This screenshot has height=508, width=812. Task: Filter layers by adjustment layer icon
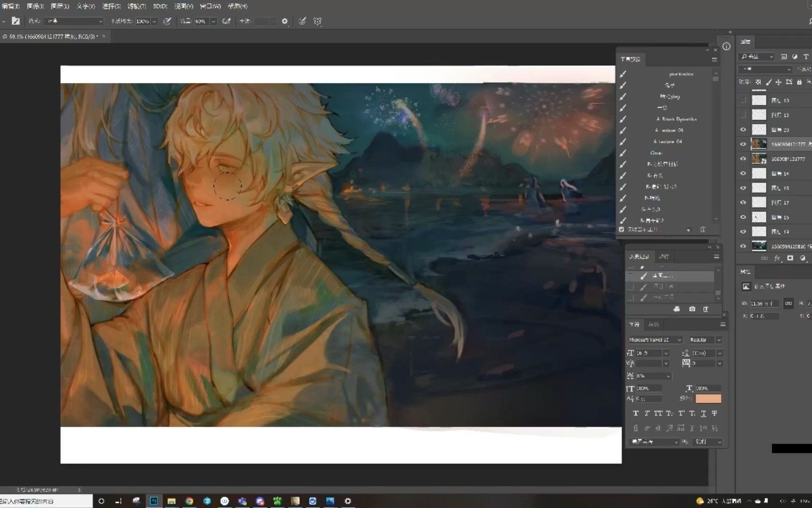pyautogui.click(x=795, y=56)
